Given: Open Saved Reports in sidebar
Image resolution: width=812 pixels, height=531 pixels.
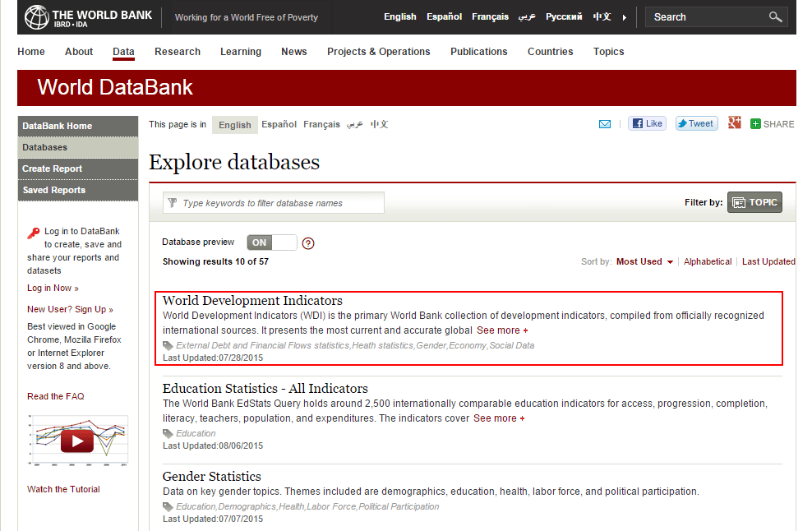Looking at the screenshot, I should 78,190.
